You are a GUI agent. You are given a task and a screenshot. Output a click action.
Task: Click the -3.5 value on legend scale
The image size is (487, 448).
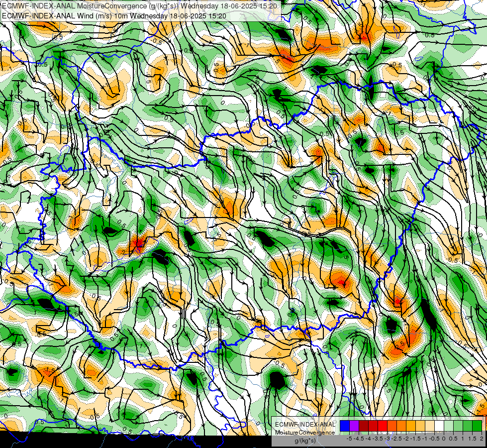[378, 439]
